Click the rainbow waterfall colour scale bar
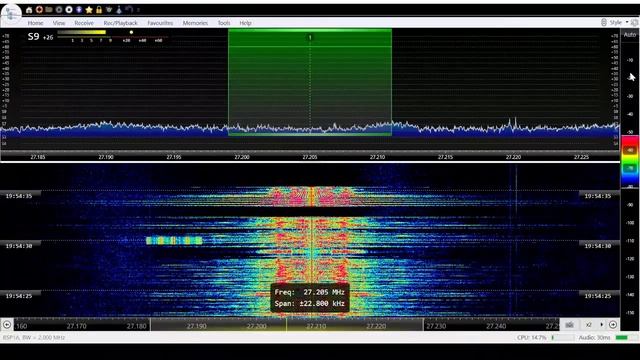The image size is (640, 360). 630,161
